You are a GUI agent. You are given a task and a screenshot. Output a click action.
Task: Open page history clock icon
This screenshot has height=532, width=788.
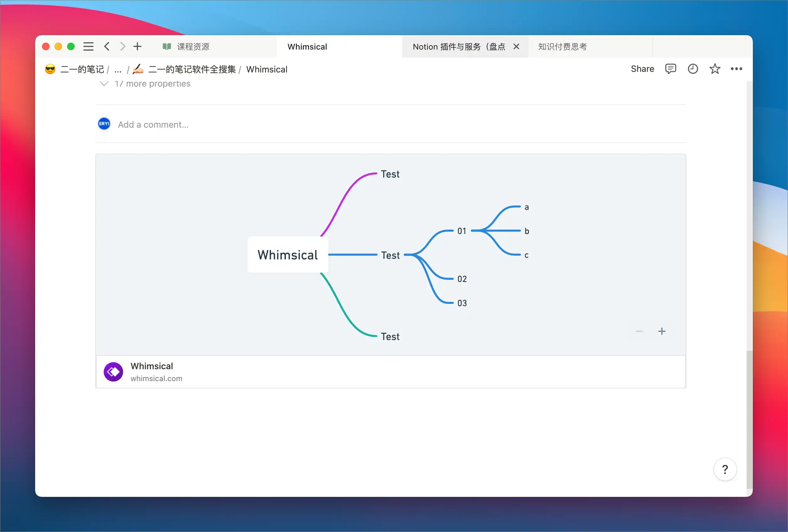692,69
